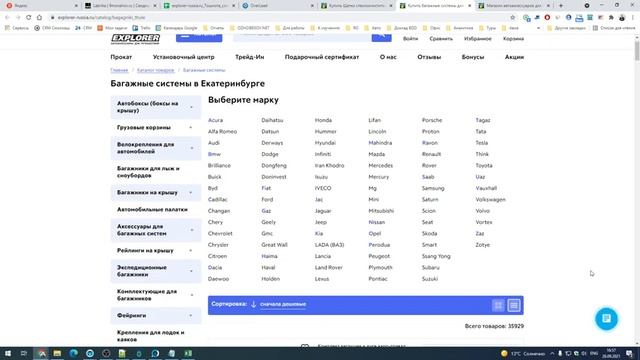Image resolution: width=640 pixels, height=360 pixels.
Task: Click the blue search magnifier button
Action: coord(381,38)
